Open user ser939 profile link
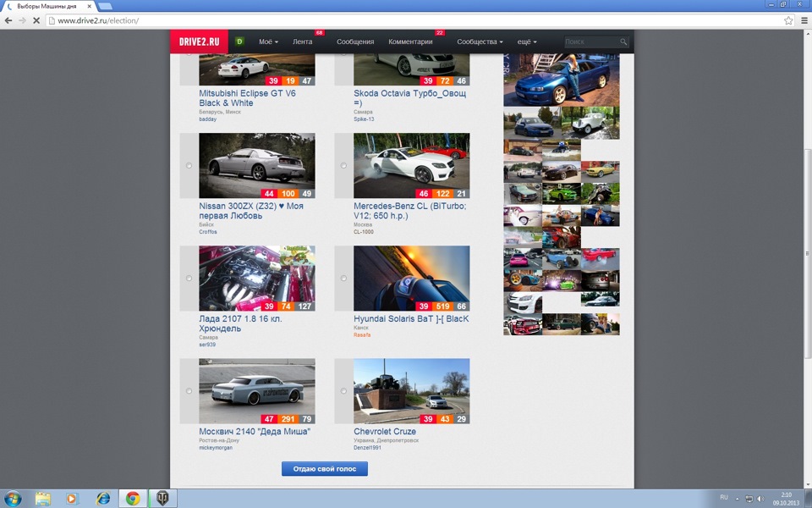812x508 pixels. coord(207,345)
